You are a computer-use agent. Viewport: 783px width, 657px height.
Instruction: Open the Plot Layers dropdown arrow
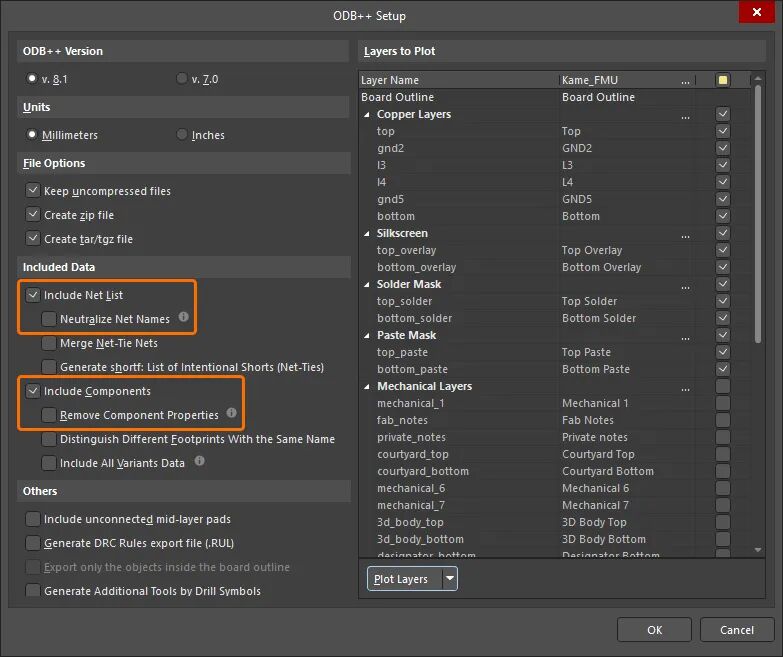(x=450, y=579)
